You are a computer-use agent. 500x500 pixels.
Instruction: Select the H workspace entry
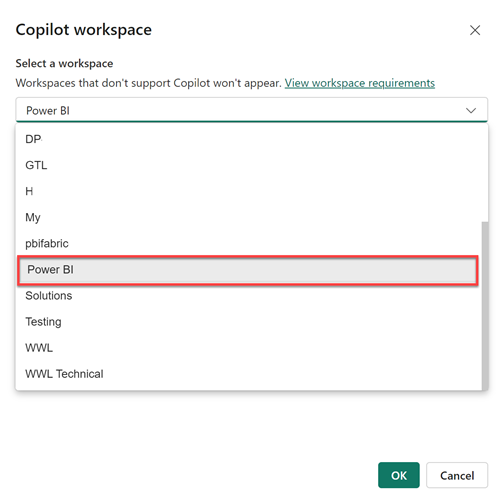click(x=248, y=191)
